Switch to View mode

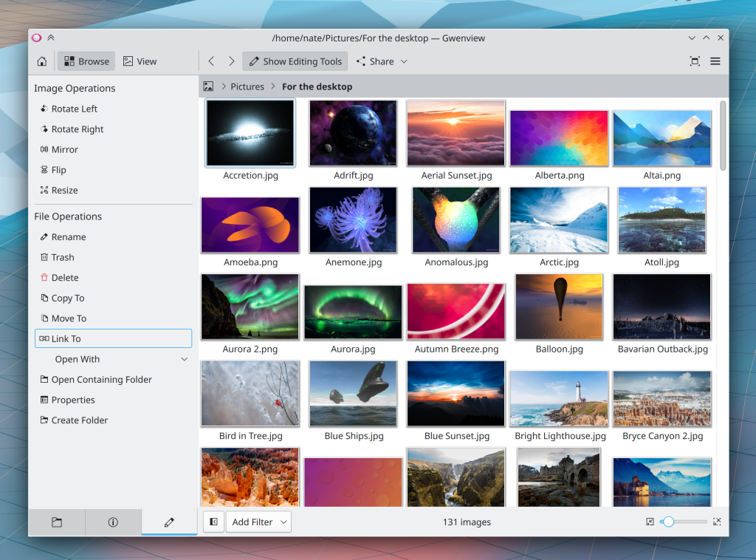point(140,61)
